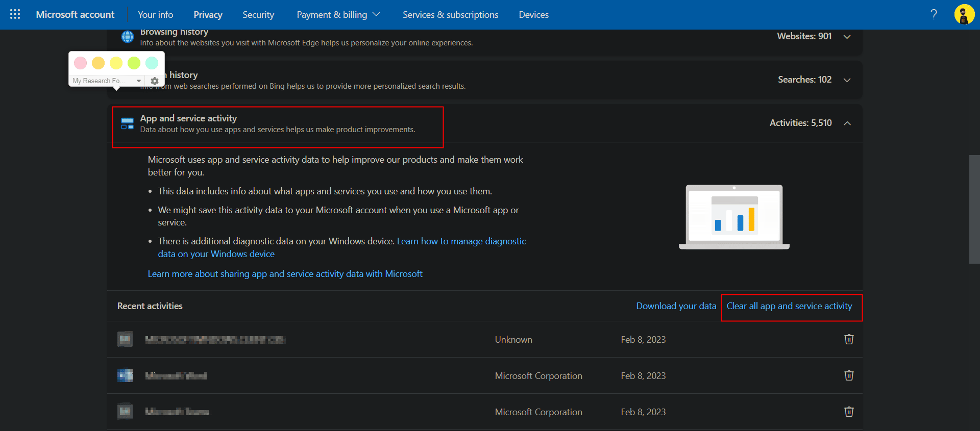
Task: Open the My Research Folder dropdown
Action: tap(107, 81)
